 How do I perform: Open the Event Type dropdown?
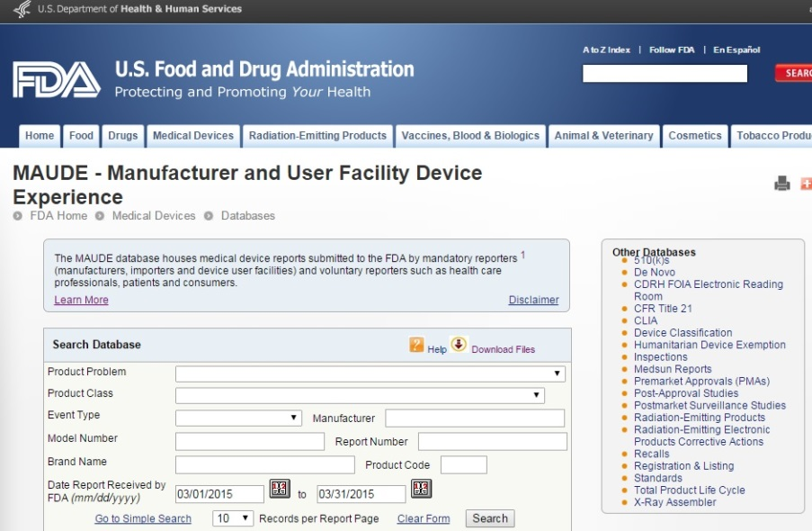coord(238,418)
